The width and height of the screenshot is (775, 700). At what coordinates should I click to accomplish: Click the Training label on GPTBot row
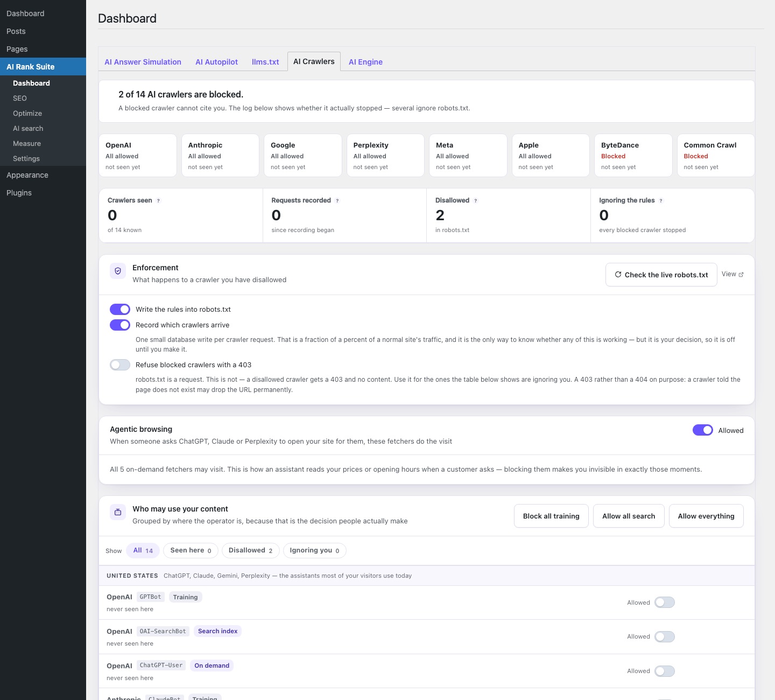coord(185,597)
